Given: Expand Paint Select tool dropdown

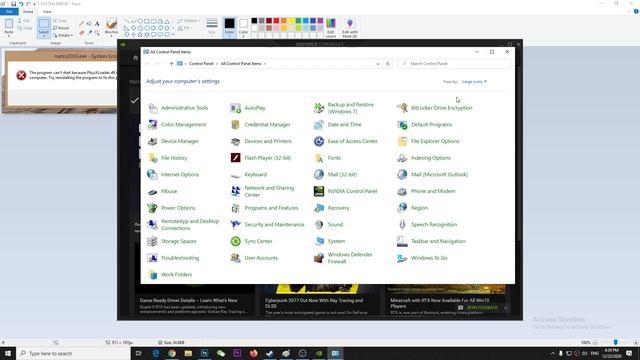Looking at the screenshot, I should tap(44, 35).
